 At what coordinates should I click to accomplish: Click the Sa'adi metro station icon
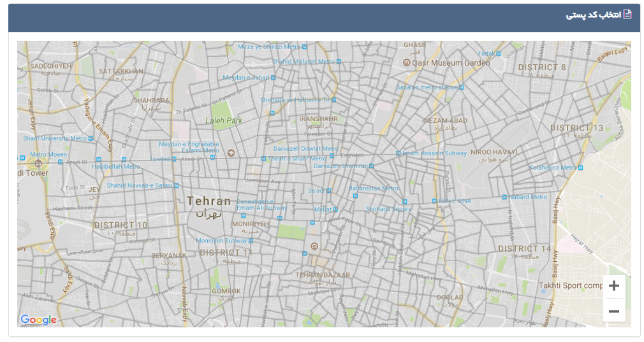pyautogui.click(x=329, y=190)
